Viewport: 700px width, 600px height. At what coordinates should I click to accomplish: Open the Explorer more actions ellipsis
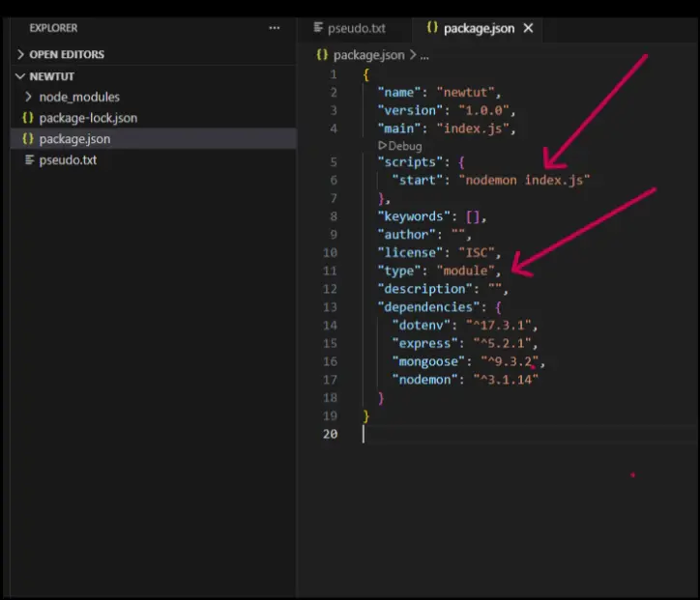(x=275, y=28)
